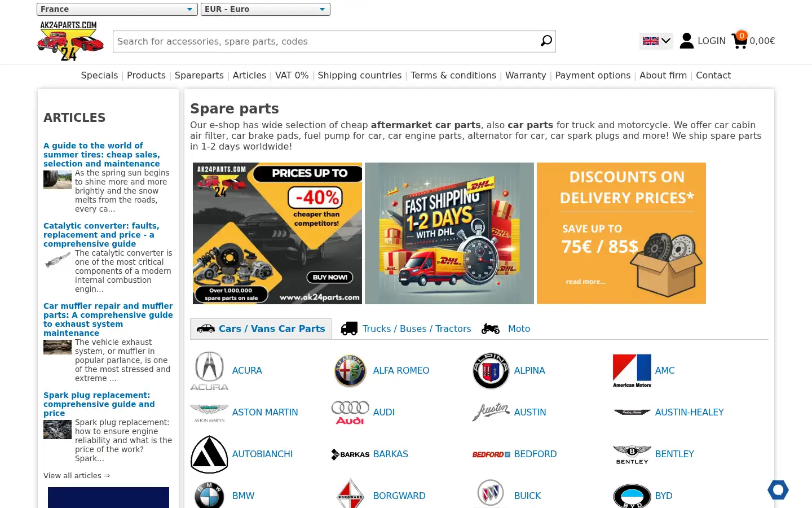Open the summer tires guide article

pos(101,155)
